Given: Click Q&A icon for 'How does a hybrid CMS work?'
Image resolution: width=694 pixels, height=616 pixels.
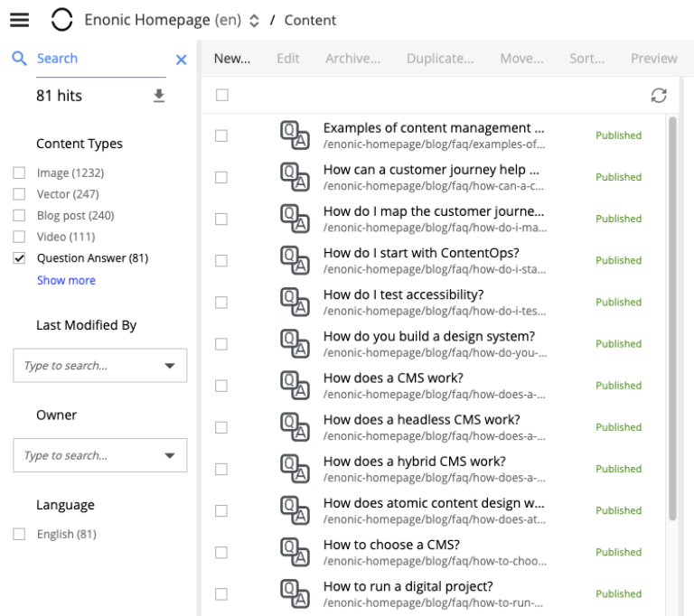Looking at the screenshot, I should pyautogui.click(x=295, y=469).
